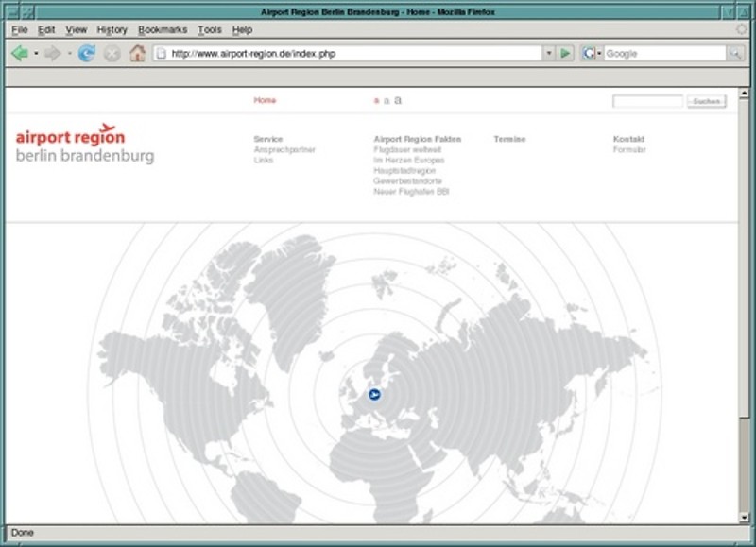Click the Google search box
The image size is (756, 547).
point(664,54)
